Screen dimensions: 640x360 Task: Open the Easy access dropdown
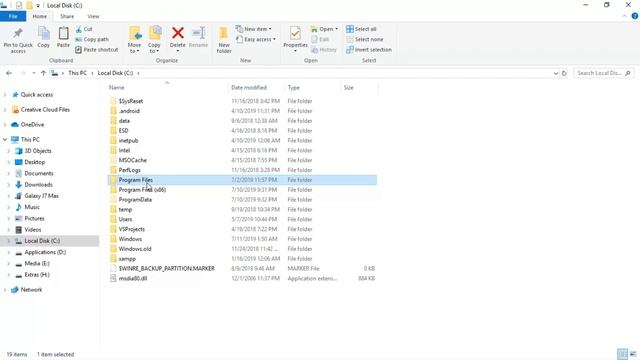point(256,40)
